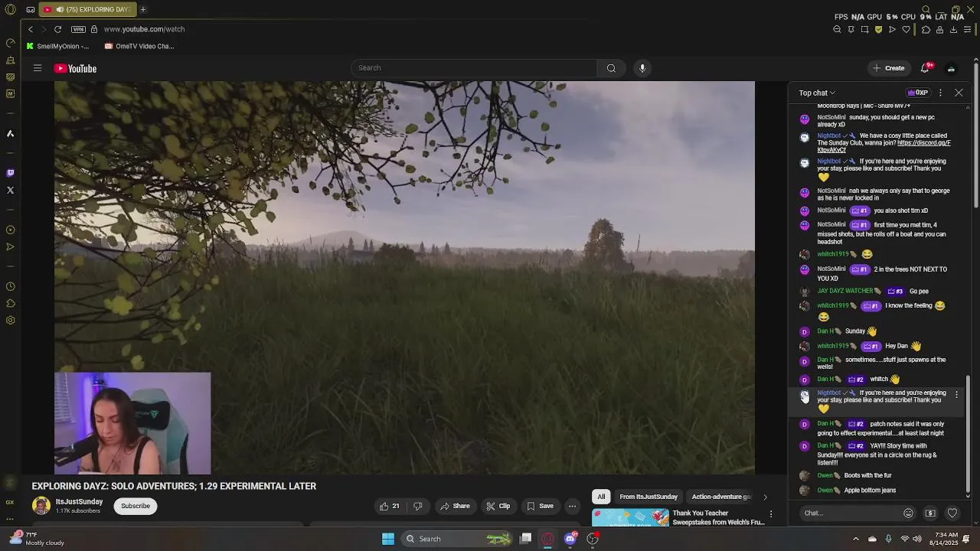This screenshot has height=551, width=980.
Task: Send a heart reaction in chat
Action: coord(952,513)
